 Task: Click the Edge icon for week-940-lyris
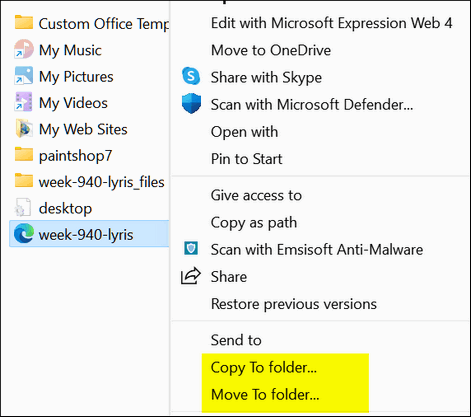click(x=24, y=233)
